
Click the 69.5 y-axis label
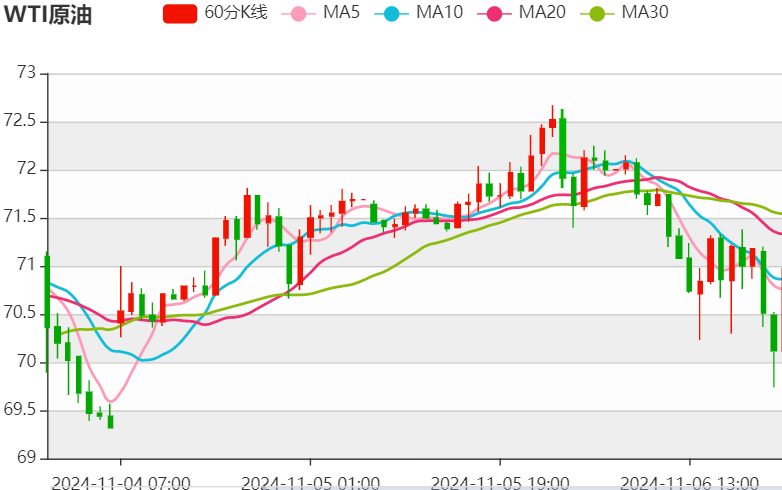tap(20, 410)
